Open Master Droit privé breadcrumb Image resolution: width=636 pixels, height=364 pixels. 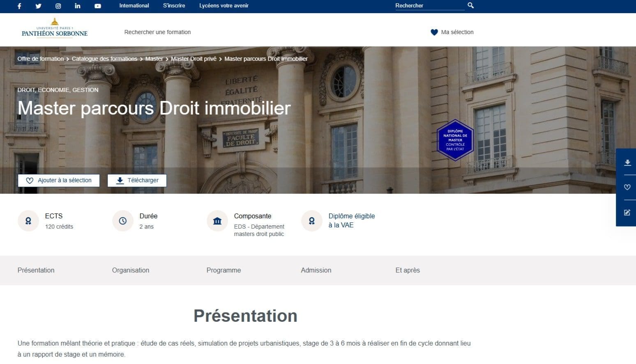194,59
